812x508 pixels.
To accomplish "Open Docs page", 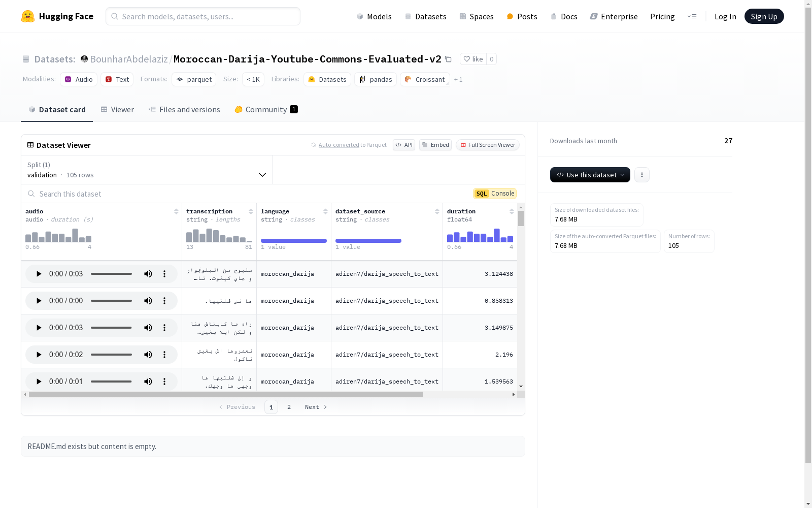I will (x=564, y=16).
